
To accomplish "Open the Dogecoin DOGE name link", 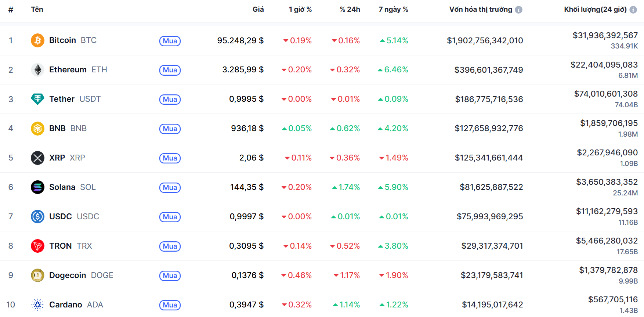I will coord(81,275).
